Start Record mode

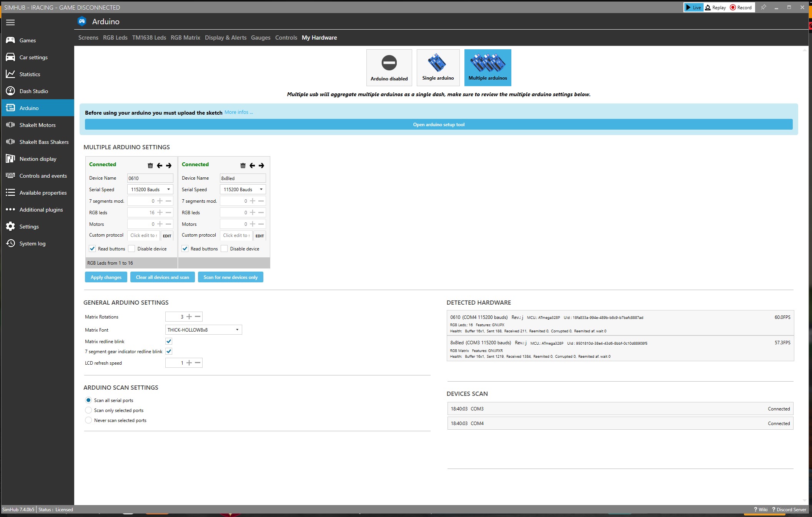pyautogui.click(x=740, y=7)
